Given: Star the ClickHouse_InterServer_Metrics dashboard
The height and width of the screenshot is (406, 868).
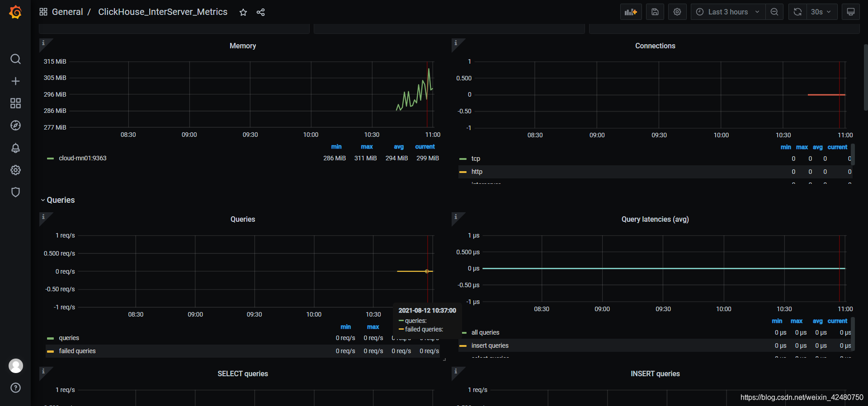Looking at the screenshot, I should (x=243, y=12).
